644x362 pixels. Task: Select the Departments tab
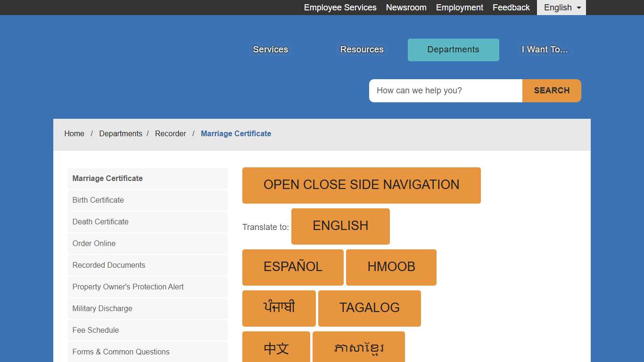453,50
